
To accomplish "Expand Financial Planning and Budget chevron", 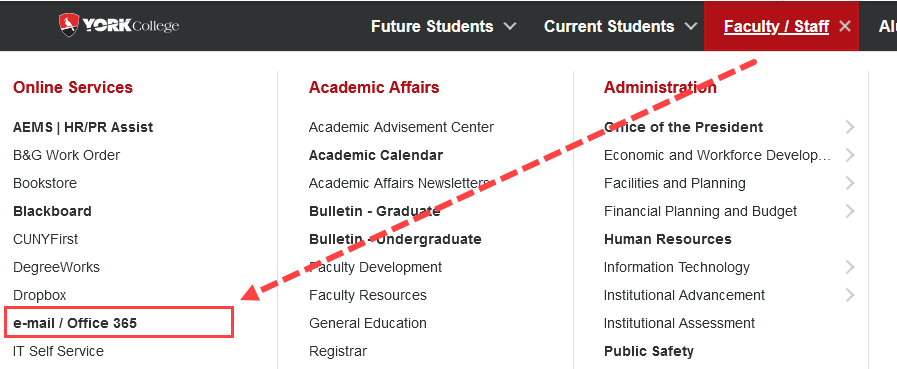I will tap(850, 211).
